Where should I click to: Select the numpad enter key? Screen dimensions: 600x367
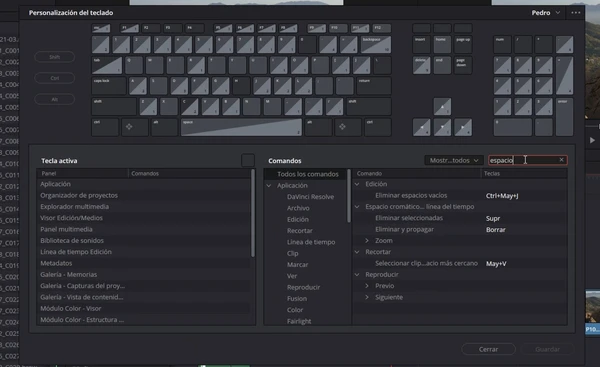[x=564, y=117]
